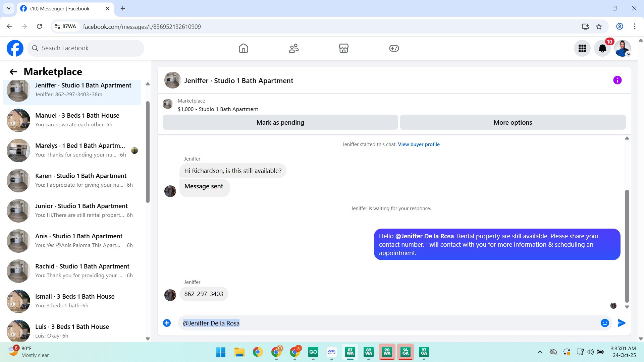Open emoji picker in message box
The height and width of the screenshot is (362, 644).
pyautogui.click(x=605, y=323)
